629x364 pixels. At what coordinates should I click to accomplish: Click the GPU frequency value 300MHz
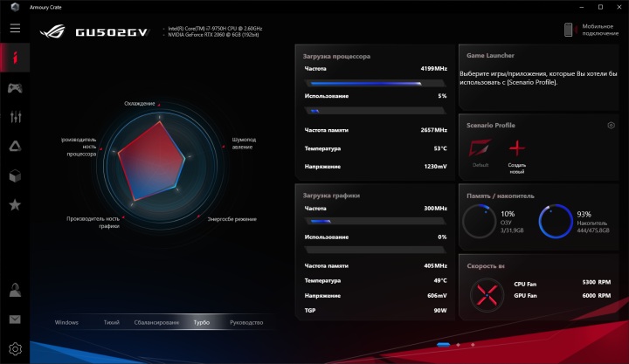[x=435, y=209]
